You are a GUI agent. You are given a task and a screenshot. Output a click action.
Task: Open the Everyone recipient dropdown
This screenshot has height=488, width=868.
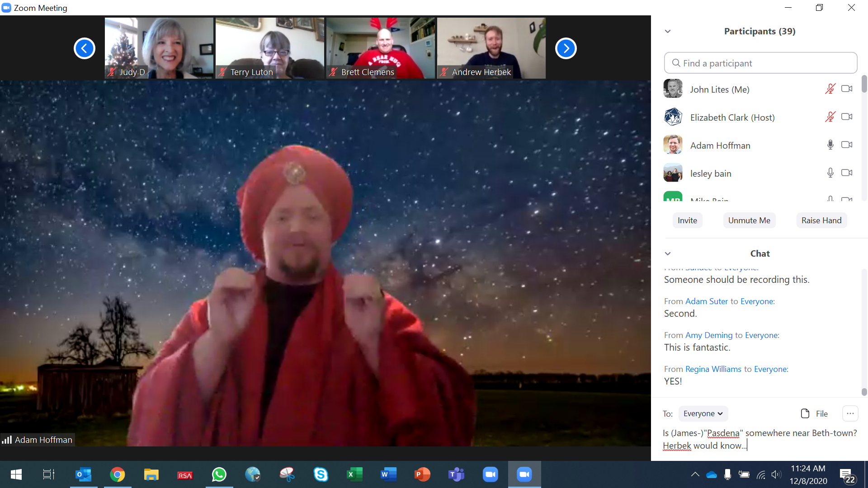click(x=703, y=413)
